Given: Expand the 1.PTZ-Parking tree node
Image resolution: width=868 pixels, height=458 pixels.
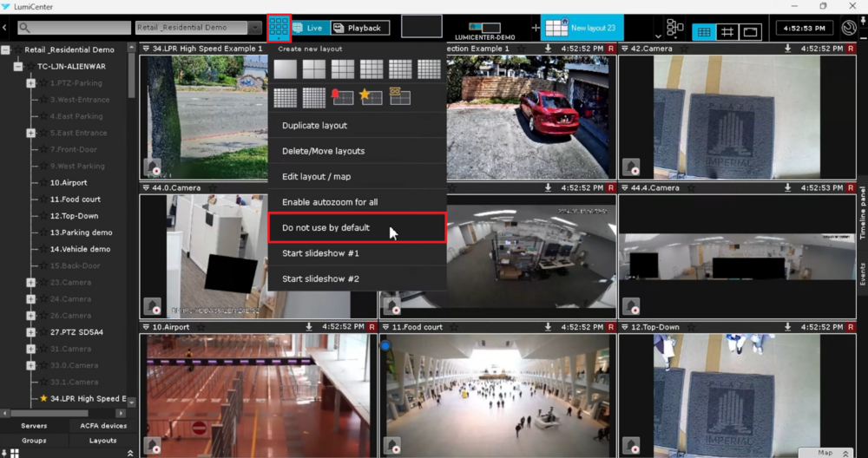Looking at the screenshot, I should [x=31, y=83].
